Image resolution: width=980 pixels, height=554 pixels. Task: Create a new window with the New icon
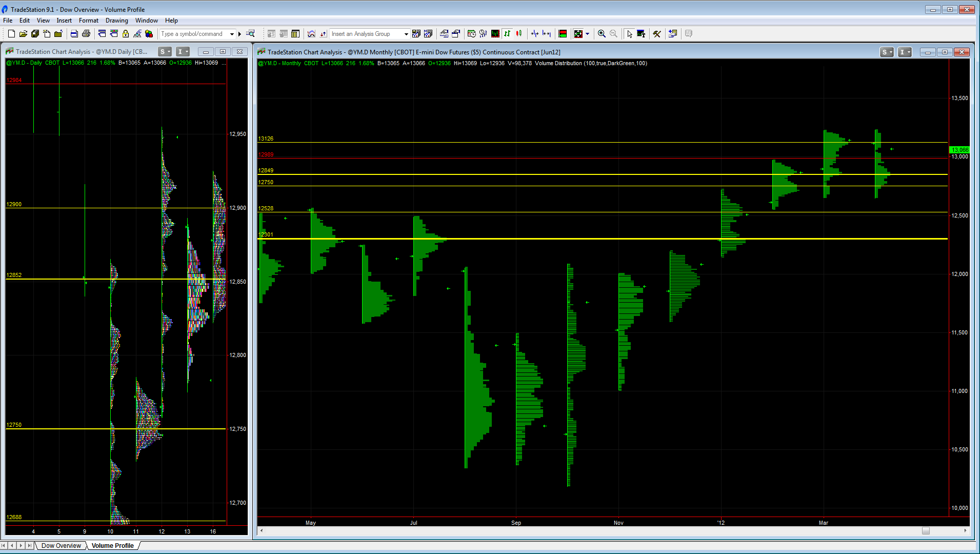pos(11,34)
